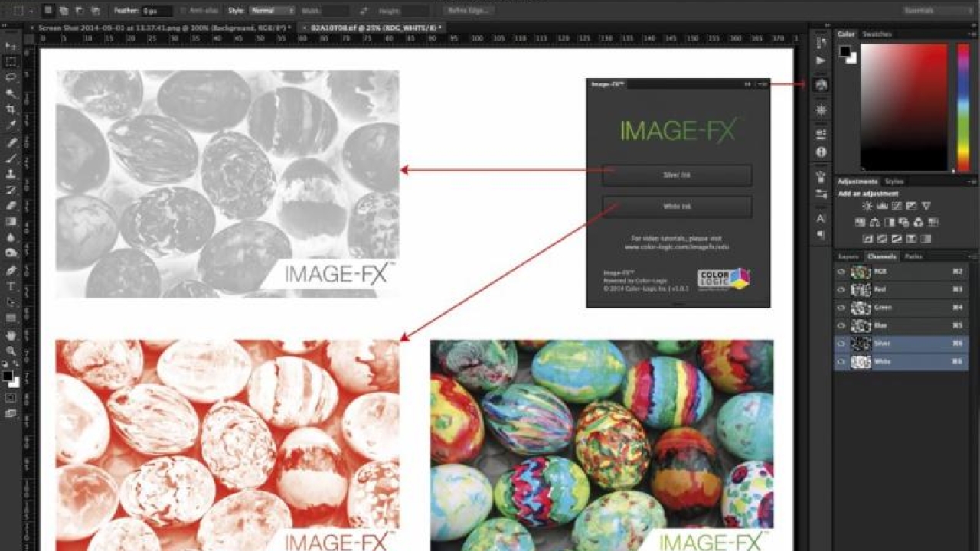The width and height of the screenshot is (980, 551).
Task: Open www.color-logic.com/imagefx/edu link
Action: point(677,247)
